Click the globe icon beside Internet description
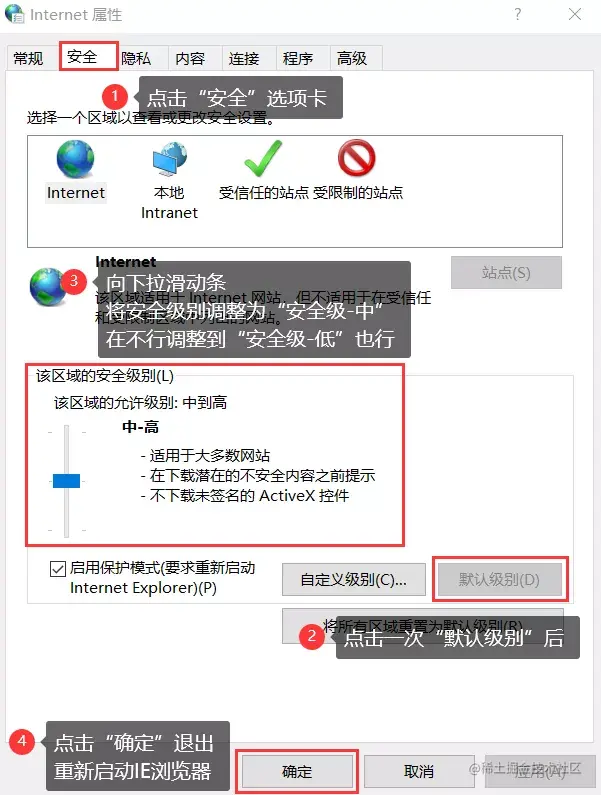Image resolution: width=601 pixels, height=795 pixels. 48,287
